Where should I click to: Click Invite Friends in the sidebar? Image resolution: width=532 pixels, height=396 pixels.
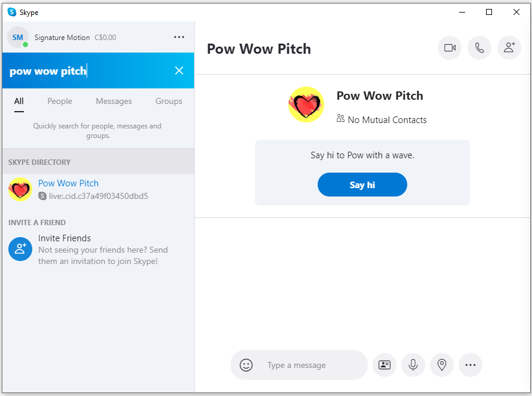point(64,238)
